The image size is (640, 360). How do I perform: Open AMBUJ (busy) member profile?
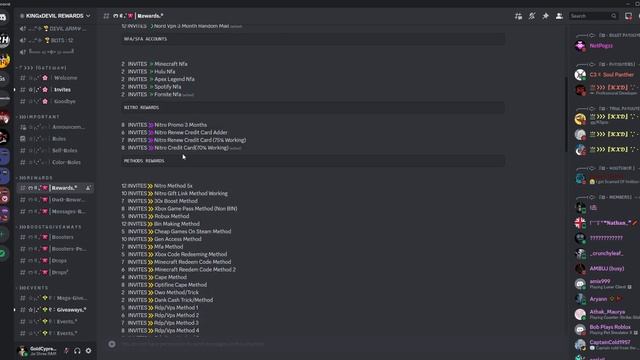pos(607,269)
